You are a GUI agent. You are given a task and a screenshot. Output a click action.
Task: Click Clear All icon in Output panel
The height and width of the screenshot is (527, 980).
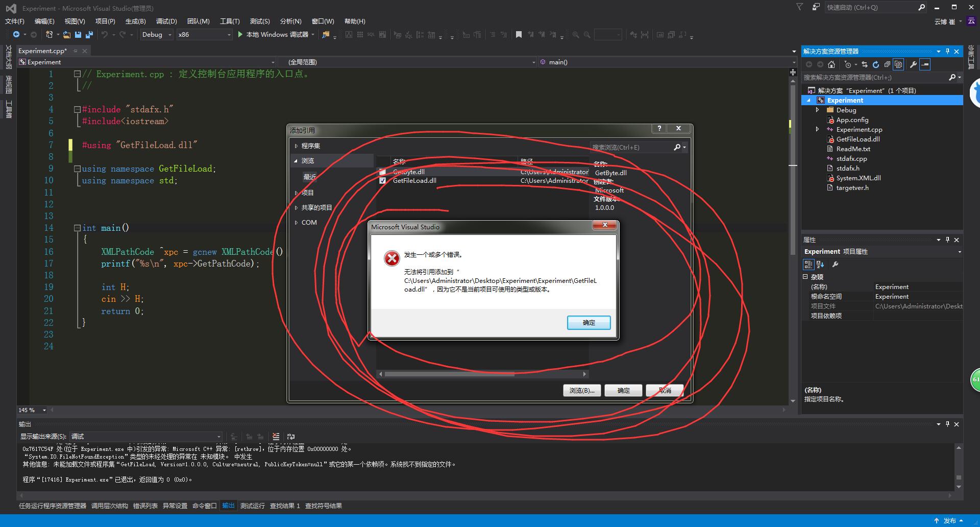click(x=276, y=437)
